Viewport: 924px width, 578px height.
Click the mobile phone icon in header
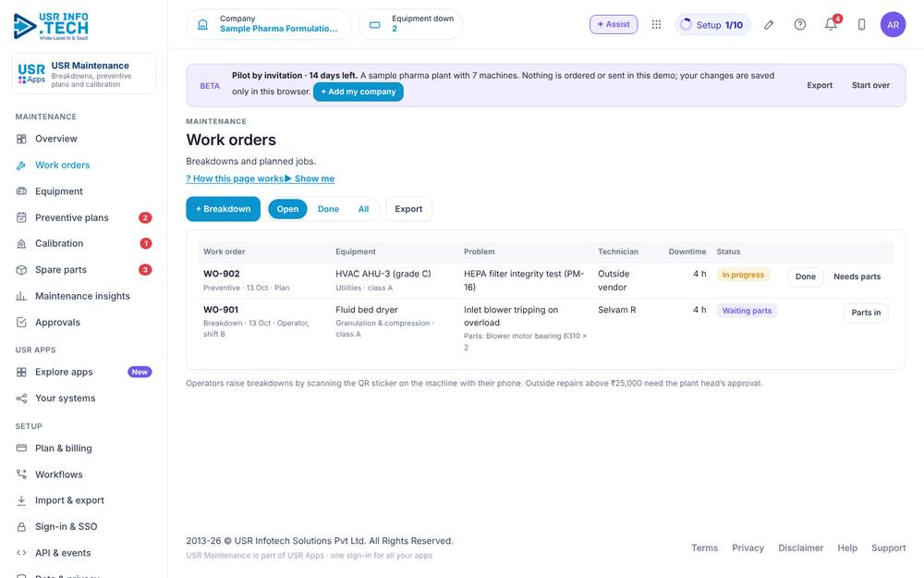point(861,24)
